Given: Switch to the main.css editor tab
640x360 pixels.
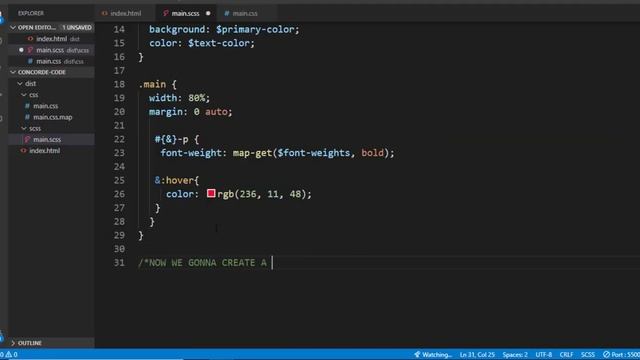Looking at the screenshot, I should coord(245,13).
